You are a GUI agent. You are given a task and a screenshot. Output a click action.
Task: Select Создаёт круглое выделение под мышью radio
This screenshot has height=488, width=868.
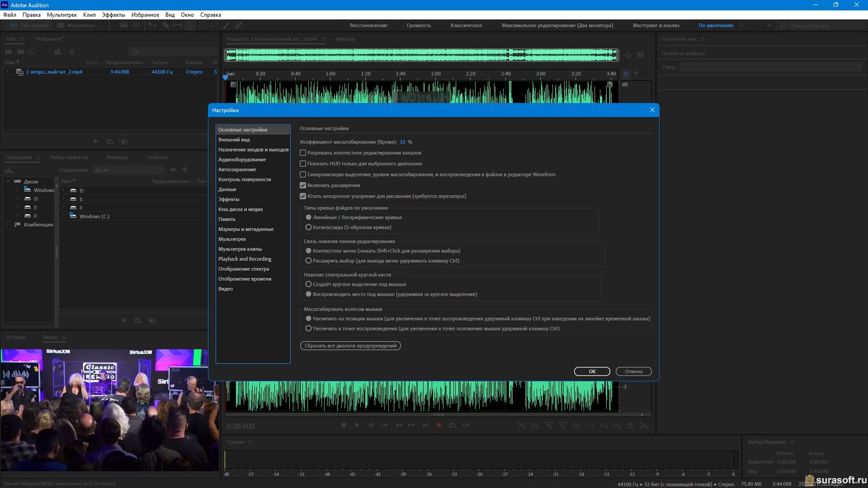coord(308,284)
